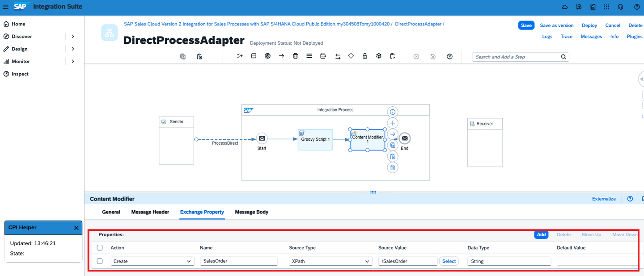Switch to the Message Body tab

(252, 212)
